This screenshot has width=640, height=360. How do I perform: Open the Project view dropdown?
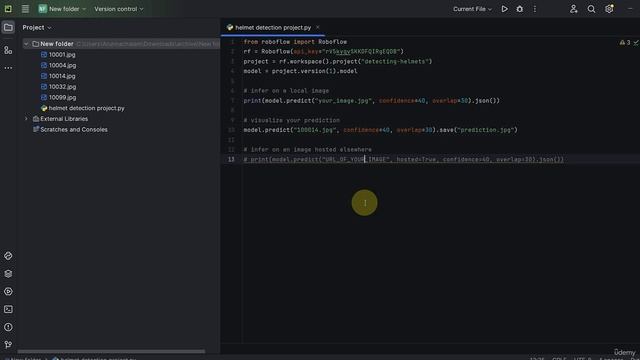click(x=37, y=27)
